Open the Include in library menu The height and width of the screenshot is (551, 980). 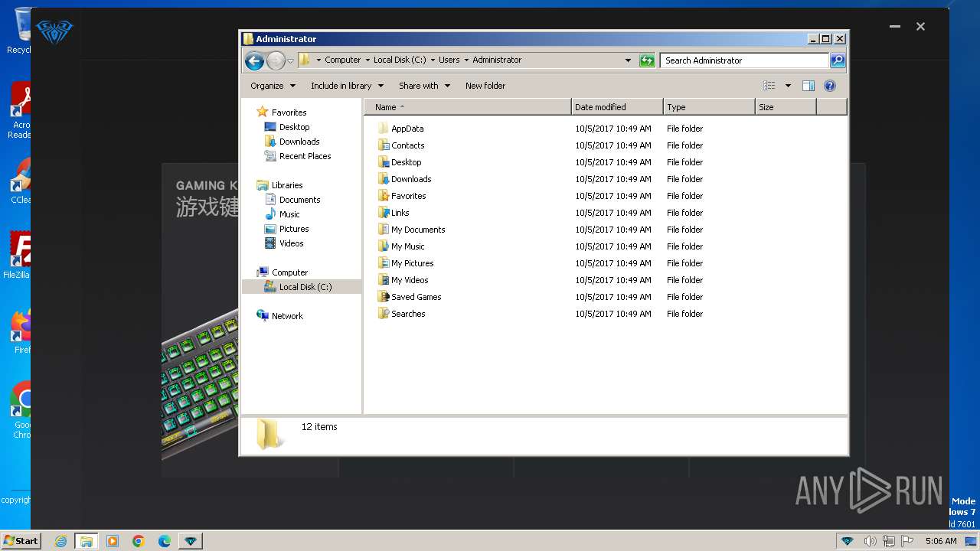pyautogui.click(x=347, y=86)
